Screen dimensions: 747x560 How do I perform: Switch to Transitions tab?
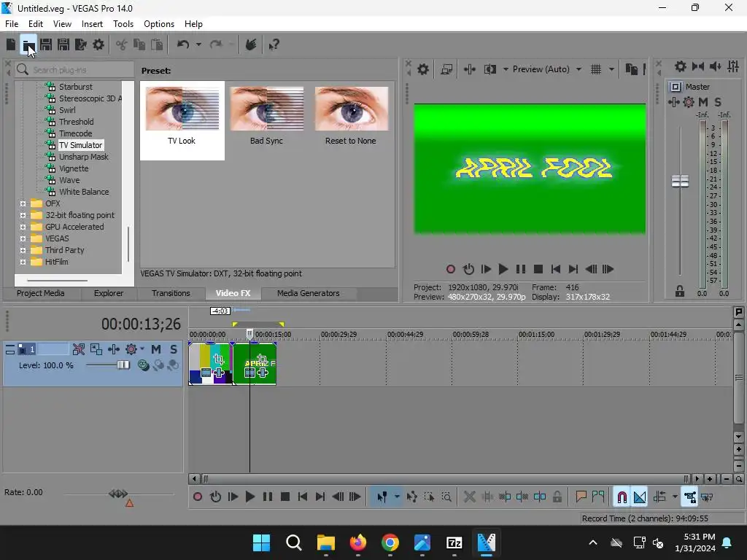click(171, 293)
